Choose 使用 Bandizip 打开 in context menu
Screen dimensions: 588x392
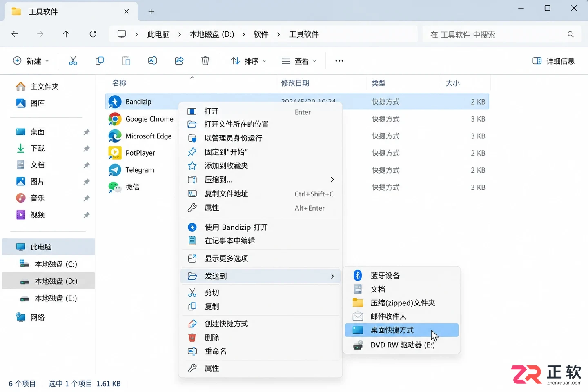point(261,227)
